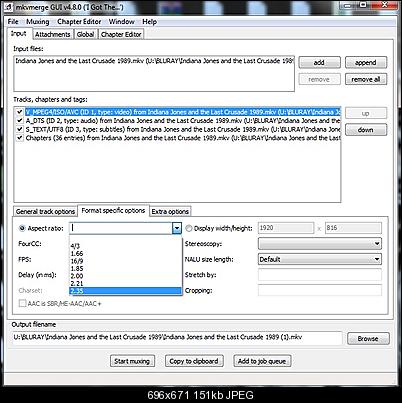Select the A_DTS audio track row
Viewport: 402px width, 403px height.
tap(183, 120)
